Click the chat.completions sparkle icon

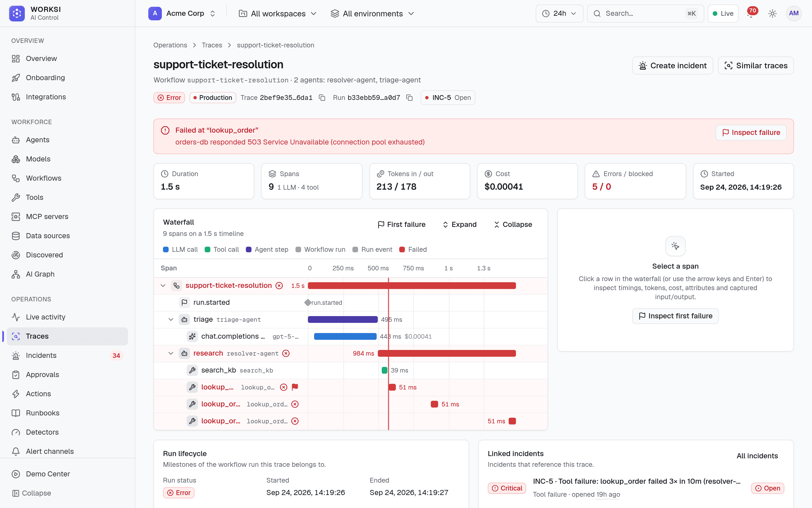(x=192, y=336)
